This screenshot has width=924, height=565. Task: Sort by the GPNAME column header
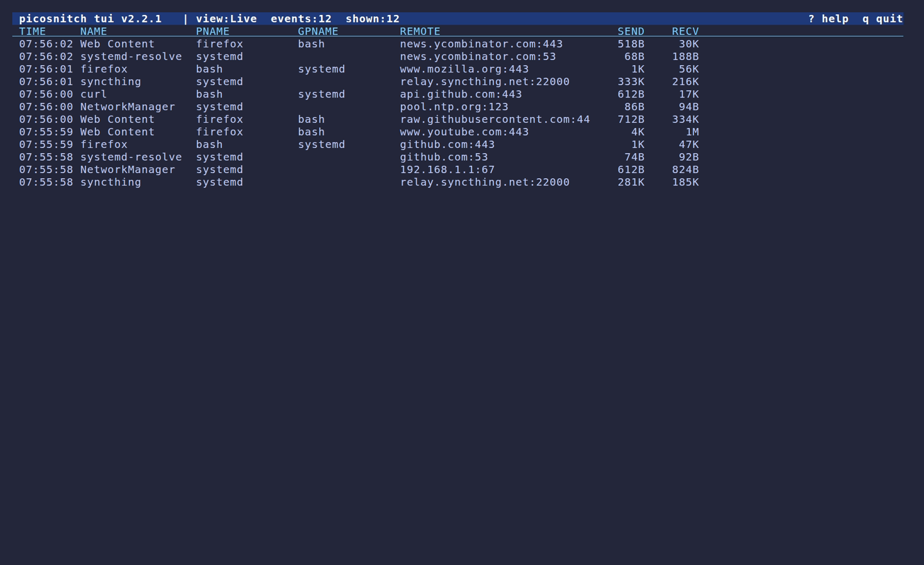pyautogui.click(x=318, y=31)
